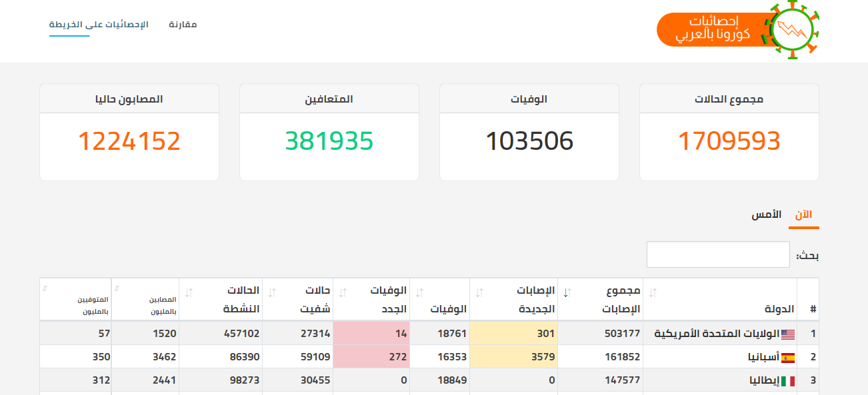Screen dimensions: 868x395
Task: Click US deaths cell 18761
Action: pos(440,333)
